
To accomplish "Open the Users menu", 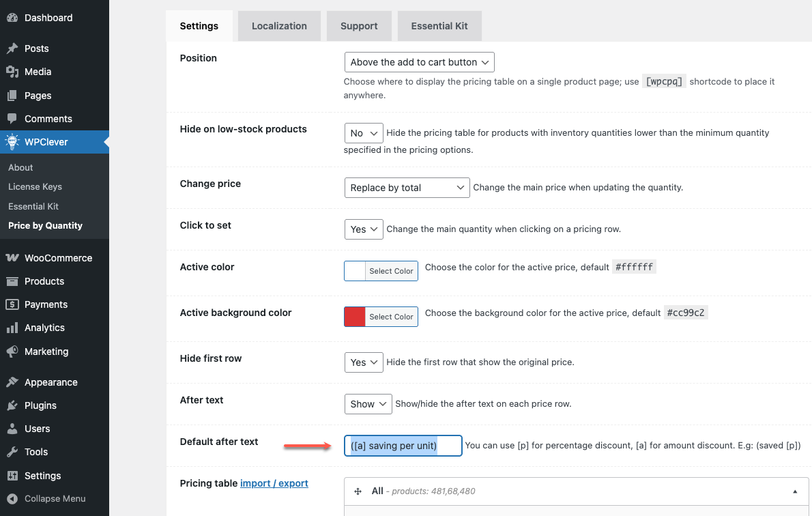I will (x=55, y=429).
